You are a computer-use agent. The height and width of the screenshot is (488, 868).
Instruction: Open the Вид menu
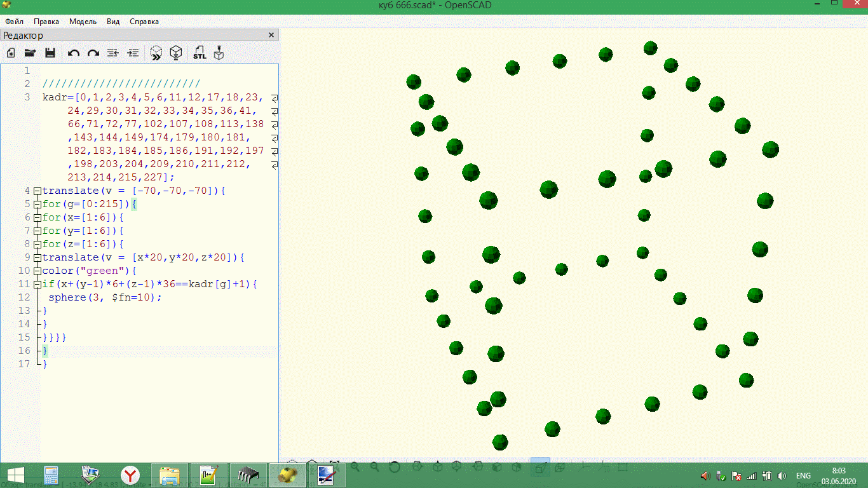pyautogui.click(x=113, y=21)
